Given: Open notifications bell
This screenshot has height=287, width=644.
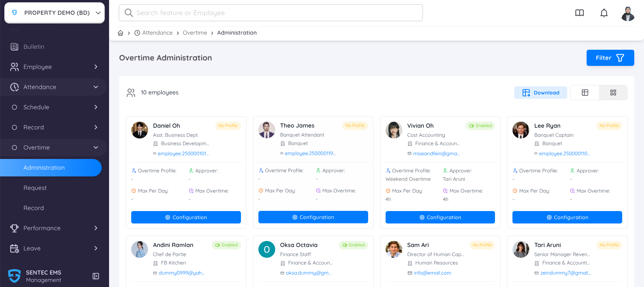Looking at the screenshot, I should [604, 13].
